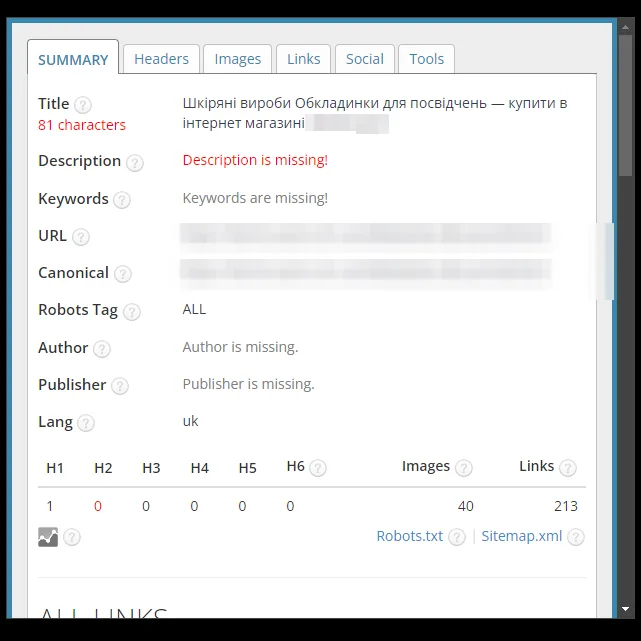Click the chart graph icon
The height and width of the screenshot is (641, 641).
tap(48, 537)
